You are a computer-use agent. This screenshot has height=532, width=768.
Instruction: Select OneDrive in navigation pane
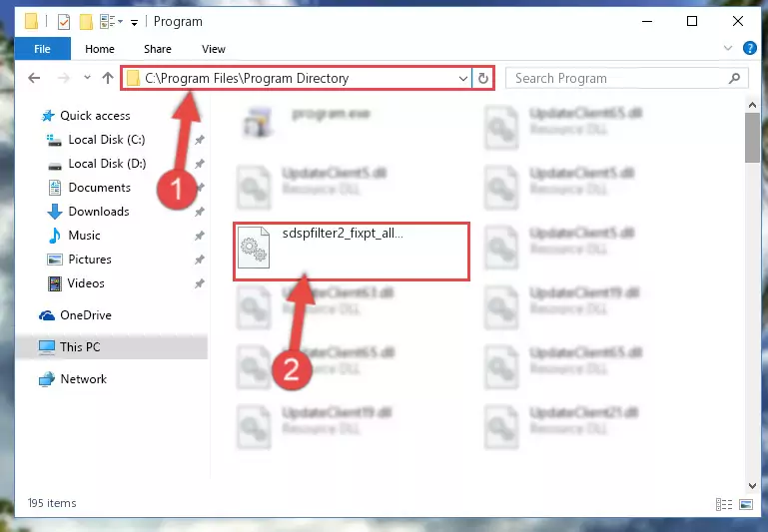tap(85, 315)
